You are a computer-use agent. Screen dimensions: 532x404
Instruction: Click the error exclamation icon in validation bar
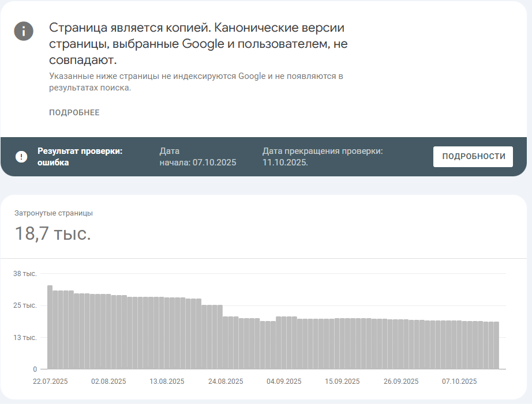(21, 157)
